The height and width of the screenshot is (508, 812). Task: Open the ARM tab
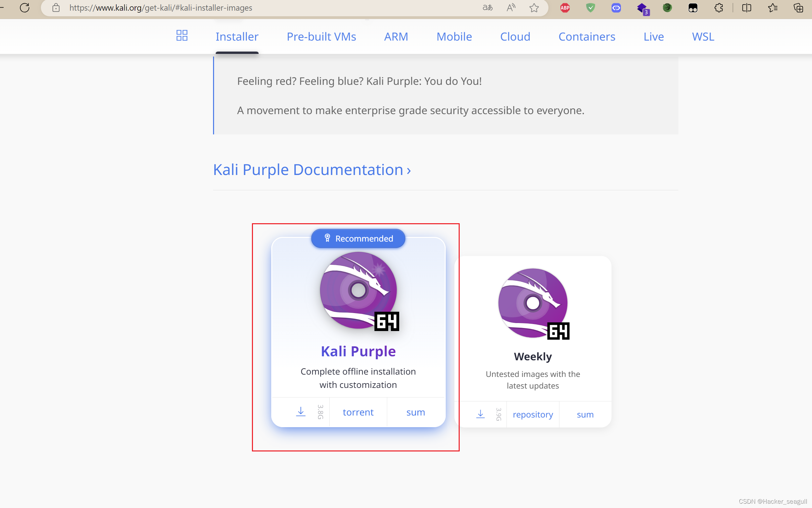click(396, 37)
